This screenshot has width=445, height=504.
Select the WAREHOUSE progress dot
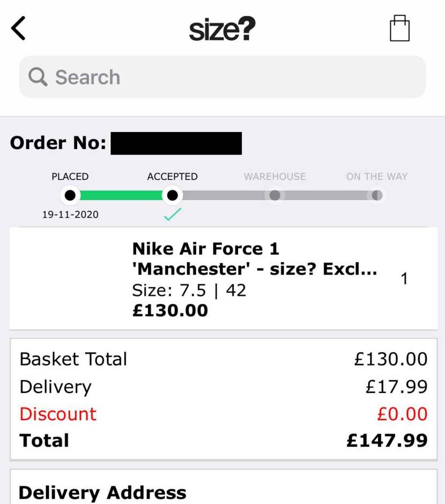[x=275, y=195]
